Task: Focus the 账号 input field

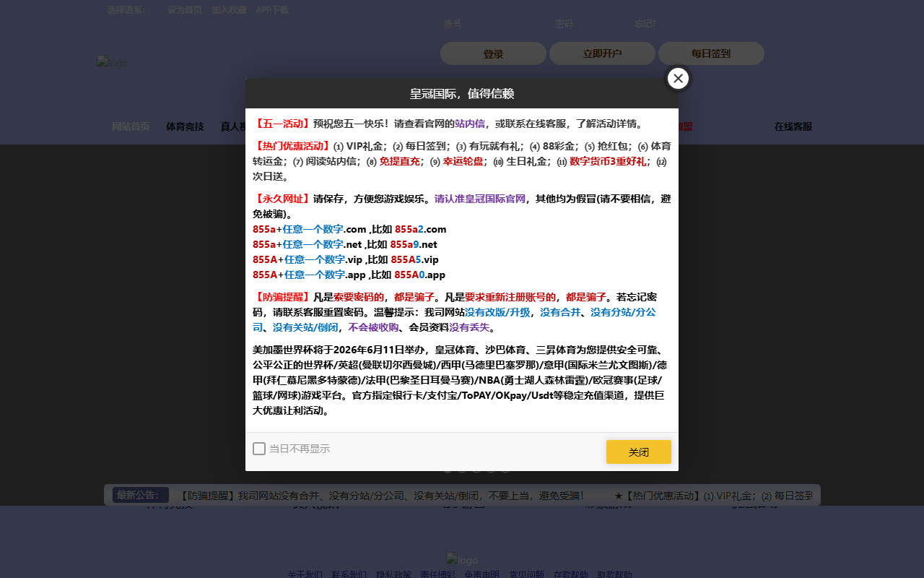Action: click(x=494, y=24)
